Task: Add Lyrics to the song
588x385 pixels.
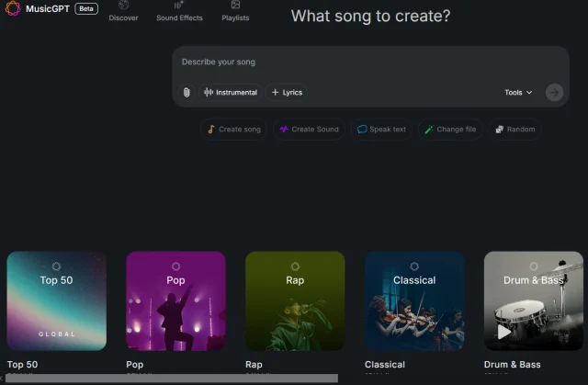Action: (287, 93)
